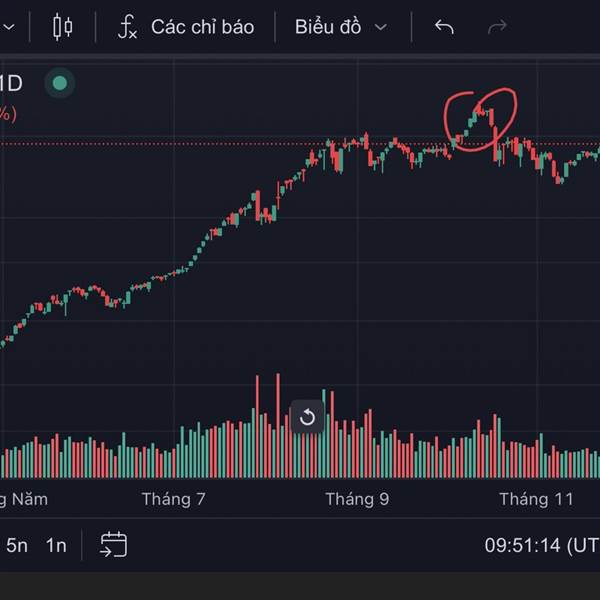Open the Biểu đồ menu
Viewport: 600px width, 600px height.
(328, 27)
